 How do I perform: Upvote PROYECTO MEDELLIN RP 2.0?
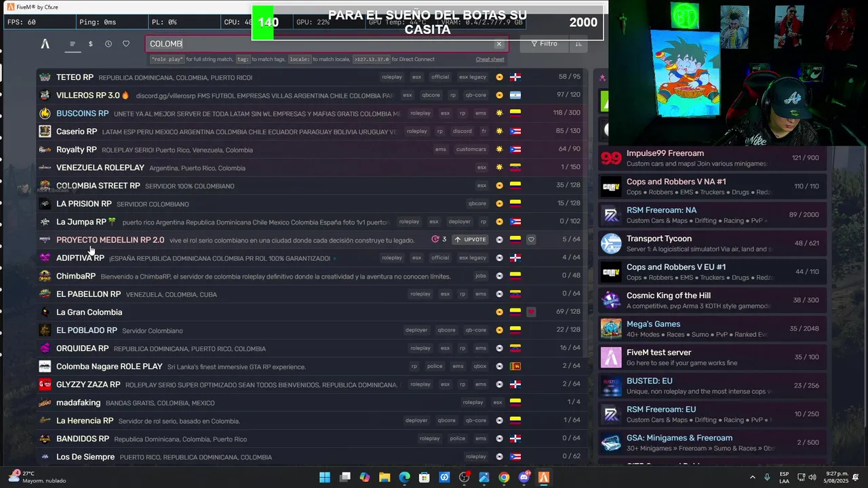coord(471,240)
